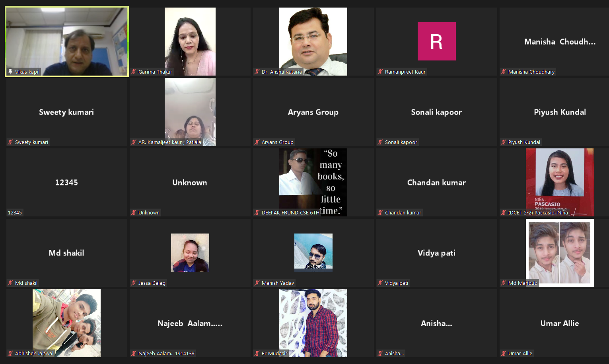Screen dimensions: 609x364
Task: Click the Vikas kapil name label
Action: coord(27,72)
